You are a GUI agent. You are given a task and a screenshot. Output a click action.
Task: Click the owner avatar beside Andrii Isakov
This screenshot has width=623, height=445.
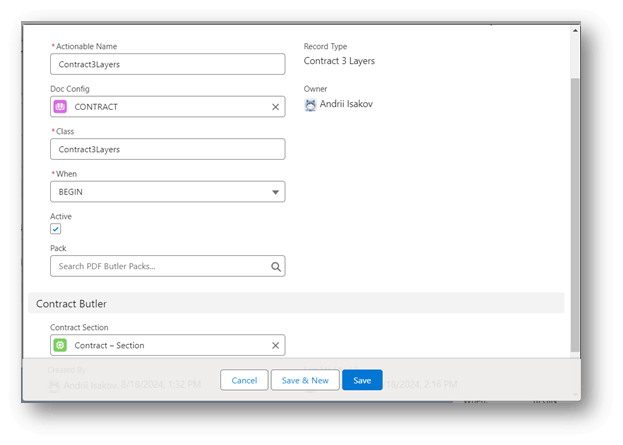point(310,104)
